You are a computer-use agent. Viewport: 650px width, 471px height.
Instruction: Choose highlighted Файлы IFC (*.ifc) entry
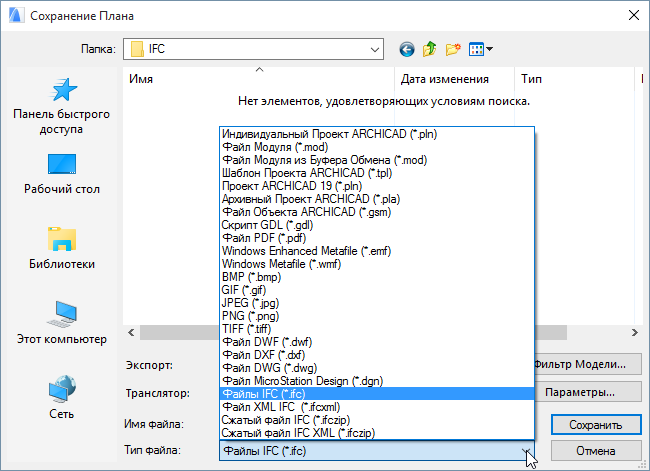(377, 394)
